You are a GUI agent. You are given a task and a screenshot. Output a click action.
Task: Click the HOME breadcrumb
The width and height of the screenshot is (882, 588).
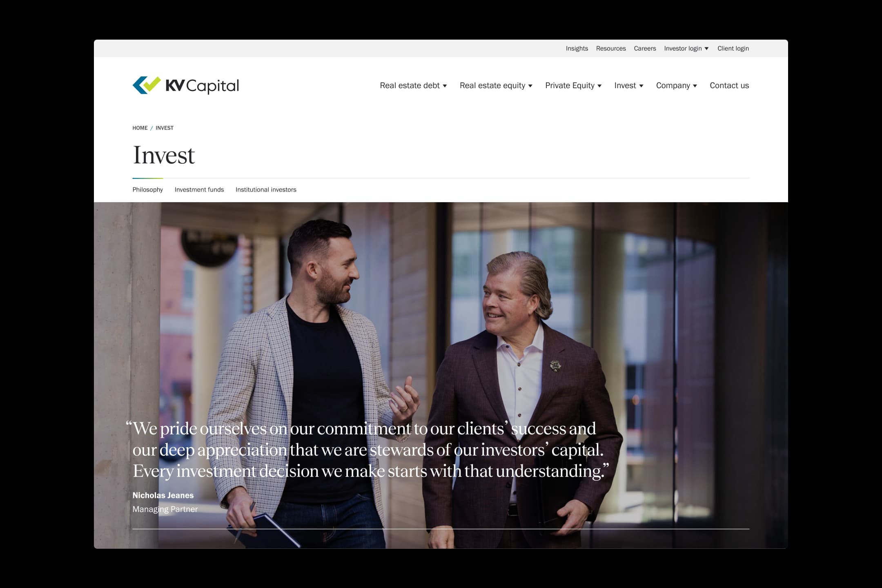(140, 128)
